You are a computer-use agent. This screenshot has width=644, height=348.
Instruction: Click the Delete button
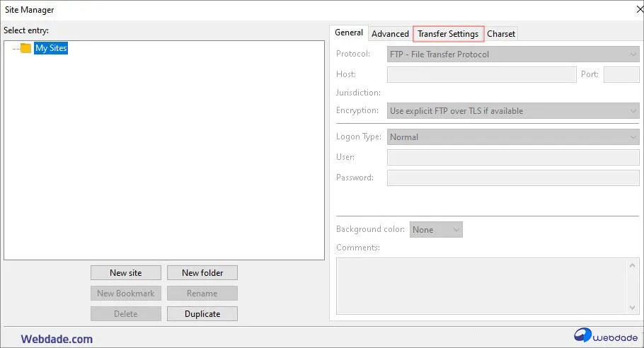[126, 314]
